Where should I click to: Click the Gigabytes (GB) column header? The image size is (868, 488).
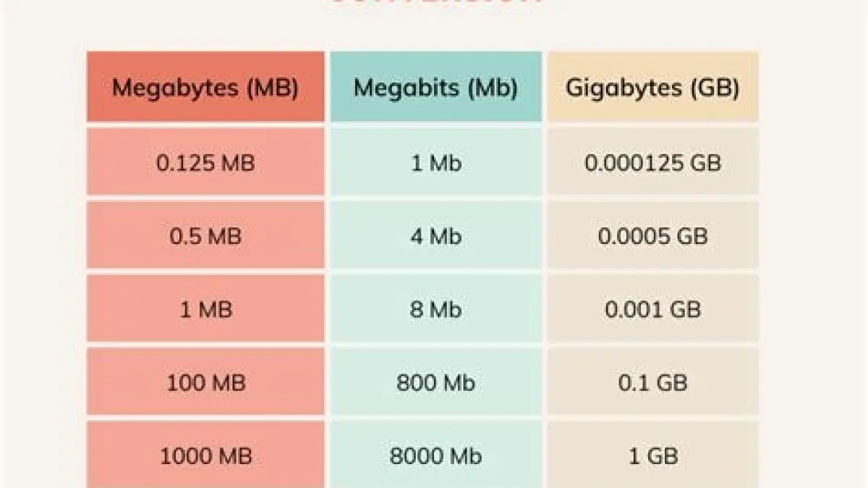coord(652,88)
